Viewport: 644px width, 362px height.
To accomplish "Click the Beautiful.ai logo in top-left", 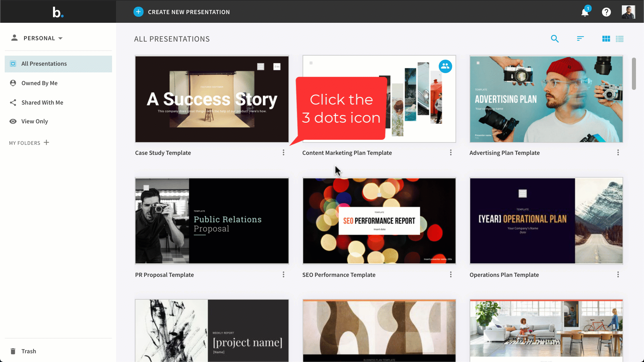I will pyautogui.click(x=58, y=12).
